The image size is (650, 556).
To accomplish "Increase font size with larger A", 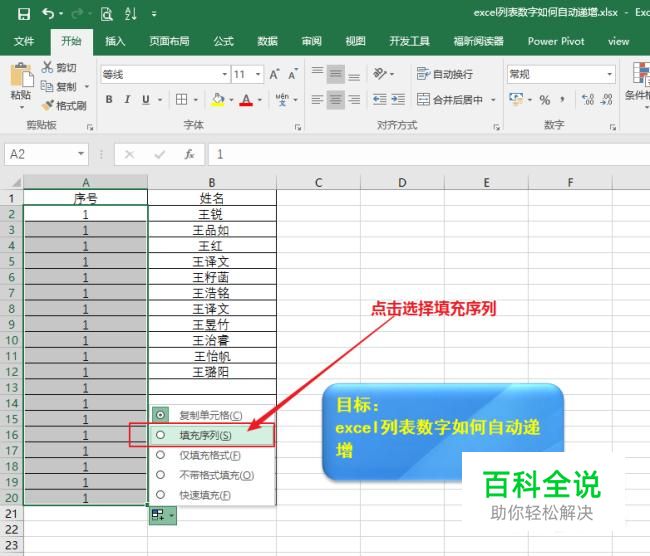I will click(x=274, y=75).
